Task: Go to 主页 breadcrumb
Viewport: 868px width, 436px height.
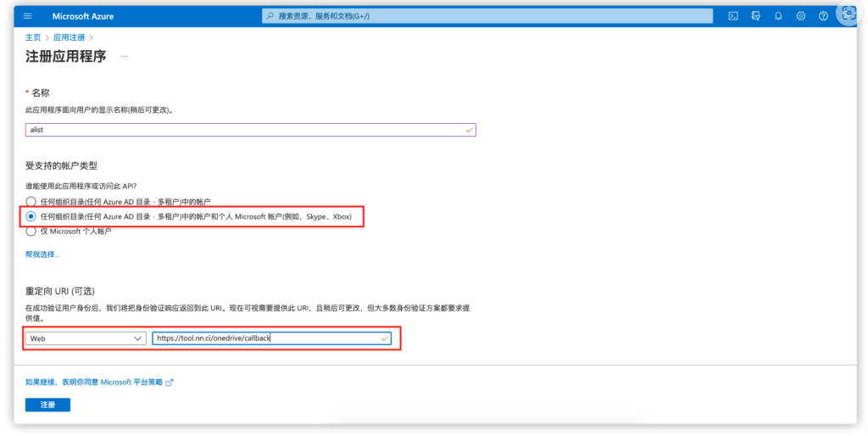Action: [33, 37]
